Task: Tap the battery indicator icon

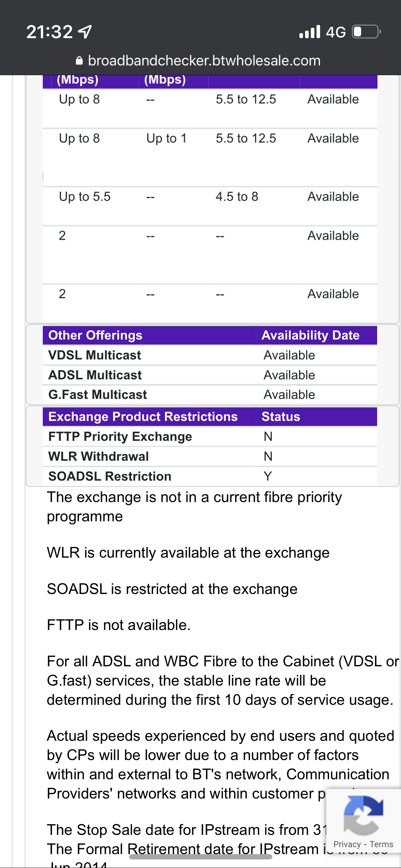Action: click(x=366, y=32)
